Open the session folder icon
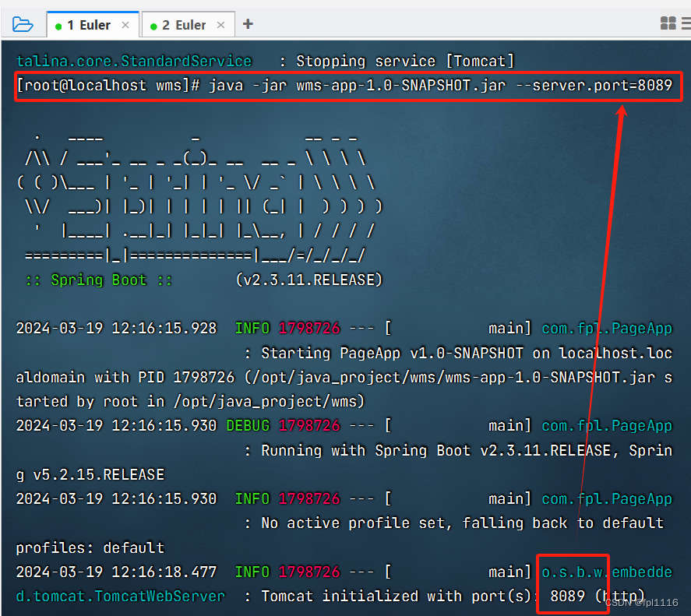The image size is (691, 616). (x=23, y=24)
